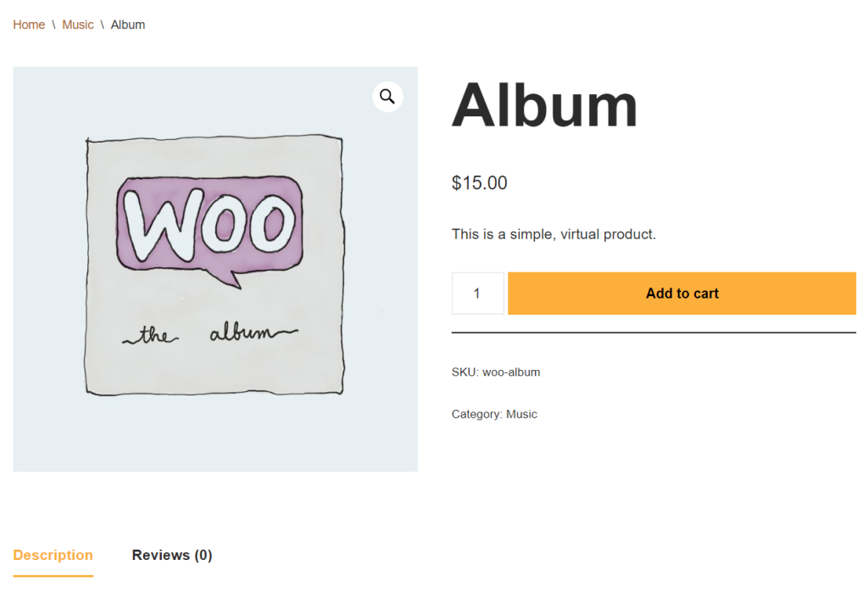Visit the Music breadcrumb link

[77, 25]
